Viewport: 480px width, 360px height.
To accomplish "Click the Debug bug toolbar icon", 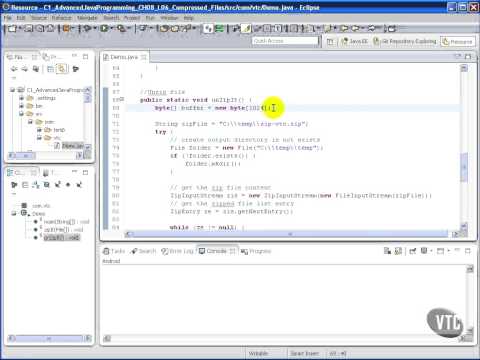I will click(x=87, y=29).
